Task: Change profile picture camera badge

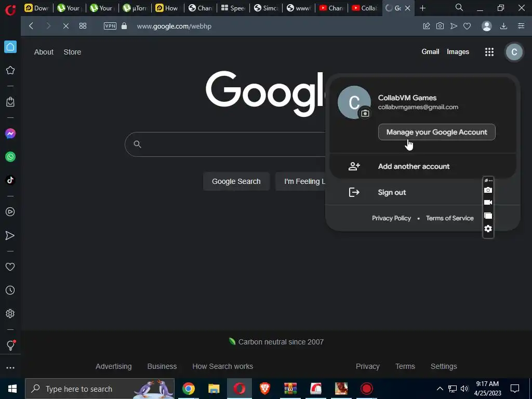Action: click(x=365, y=113)
